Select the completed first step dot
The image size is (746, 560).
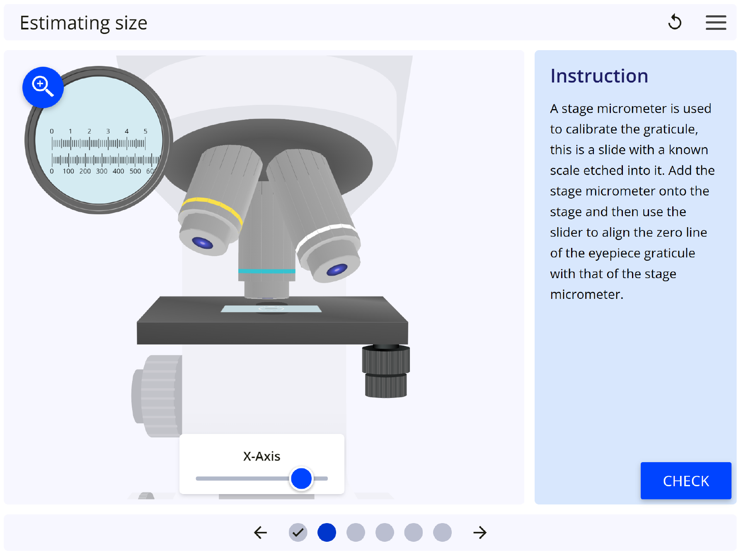(298, 532)
